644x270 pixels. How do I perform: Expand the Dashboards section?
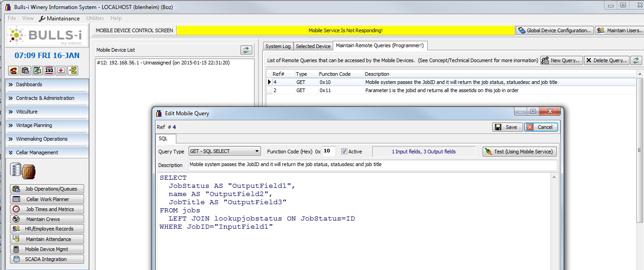point(47,84)
